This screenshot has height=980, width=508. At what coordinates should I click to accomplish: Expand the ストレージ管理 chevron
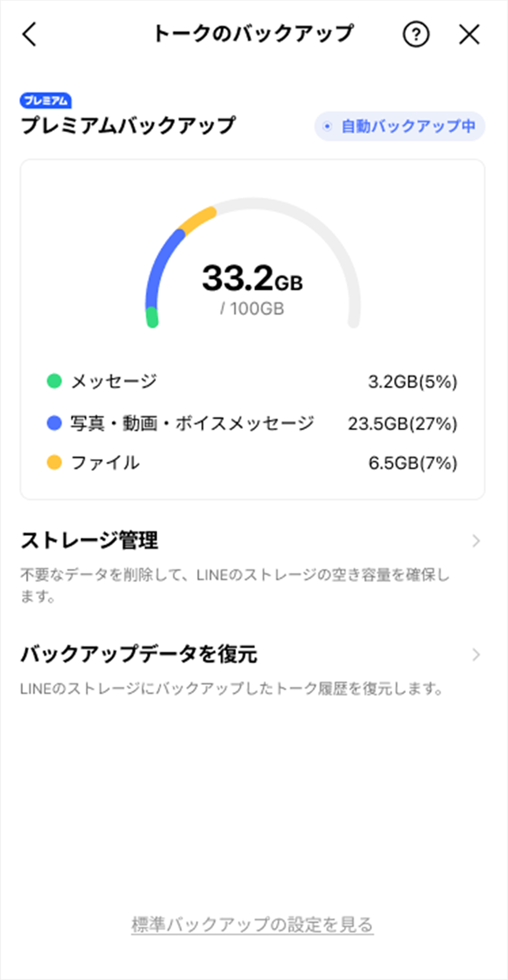click(x=476, y=541)
